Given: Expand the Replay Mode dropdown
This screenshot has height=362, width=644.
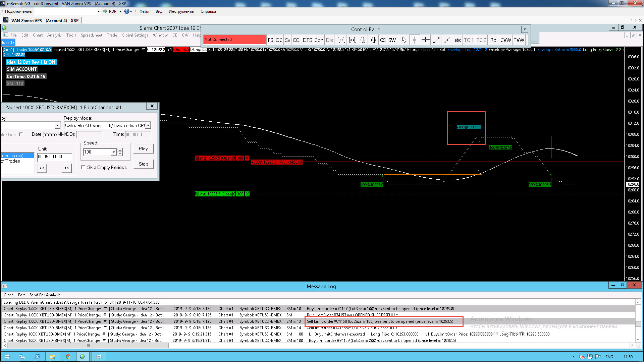Looking at the screenshot, I should coord(148,125).
